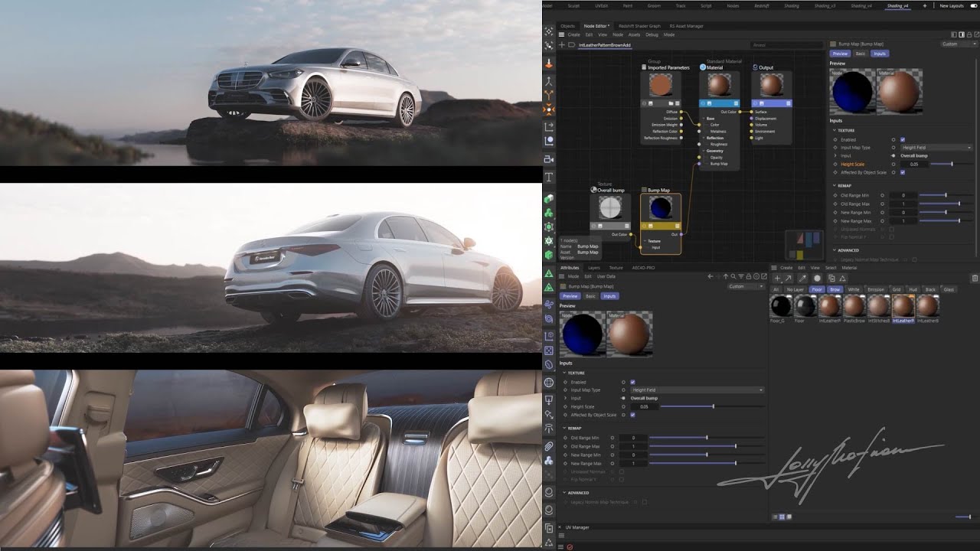Click Preview button in lower Attributes panel
This screenshot has width=980, height=551.
coord(571,295)
